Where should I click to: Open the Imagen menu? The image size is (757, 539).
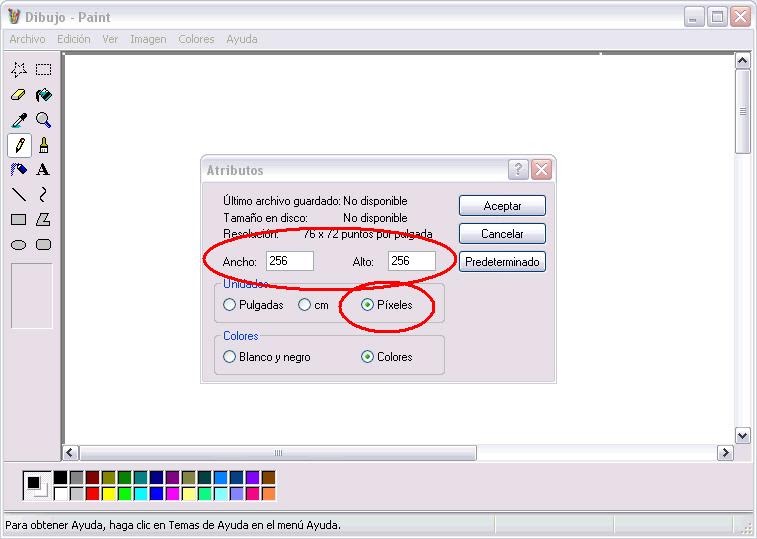pyautogui.click(x=148, y=39)
